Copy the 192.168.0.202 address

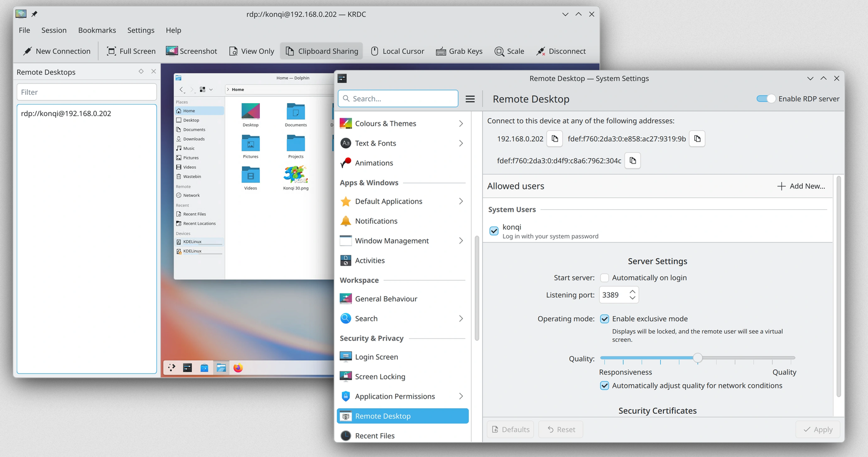click(x=554, y=139)
